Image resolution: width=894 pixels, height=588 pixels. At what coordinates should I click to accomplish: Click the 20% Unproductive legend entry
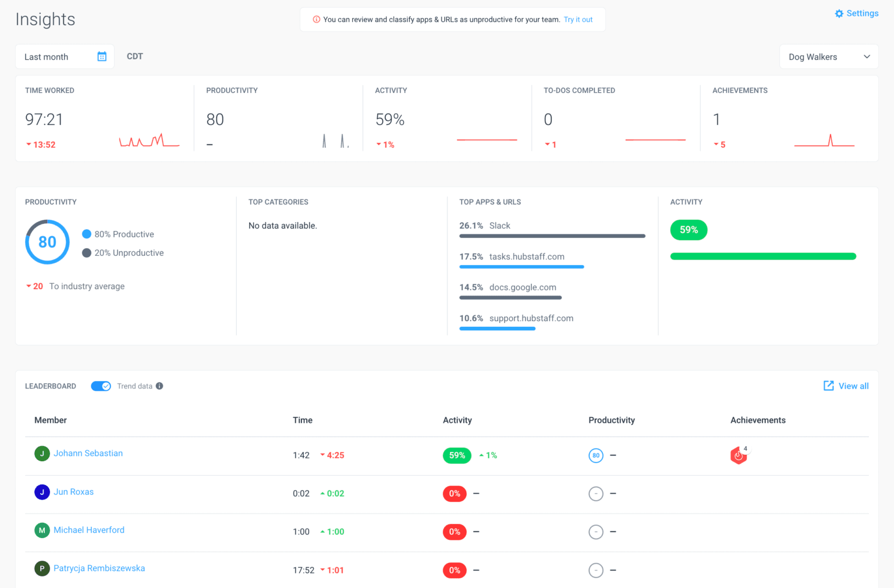tap(123, 253)
